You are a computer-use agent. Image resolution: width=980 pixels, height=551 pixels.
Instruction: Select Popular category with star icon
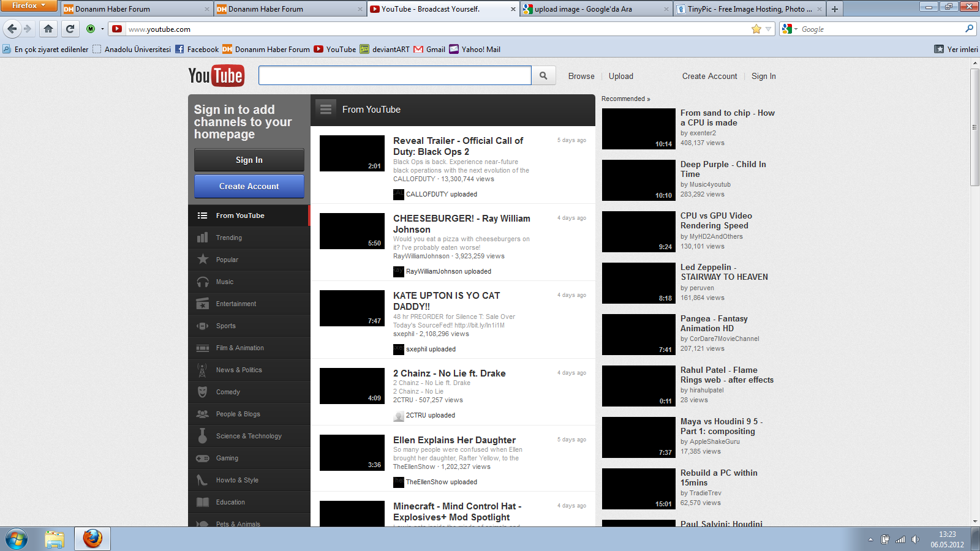coord(249,260)
